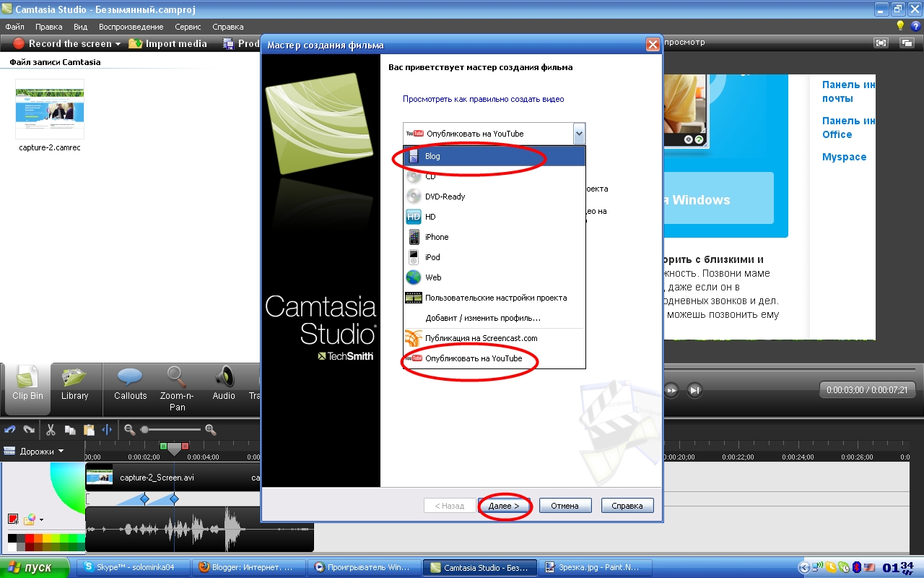This screenshot has height=578, width=924.
Task: Select Пользовательские настройки проекта option
Action: click(x=494, y=298)
